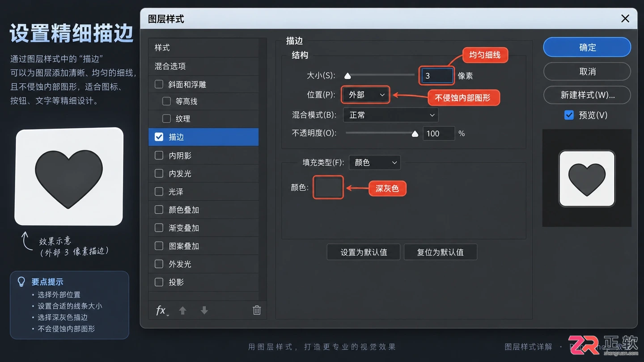Image resolution: width=644 pixels, height=362 pixels.
Task: Click the 设置合适的线条大小 tip text
Action: (x=70, y=306)
